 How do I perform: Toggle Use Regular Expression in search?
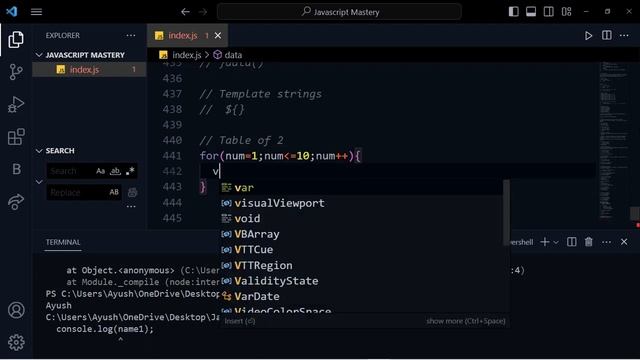pos(130,171)
